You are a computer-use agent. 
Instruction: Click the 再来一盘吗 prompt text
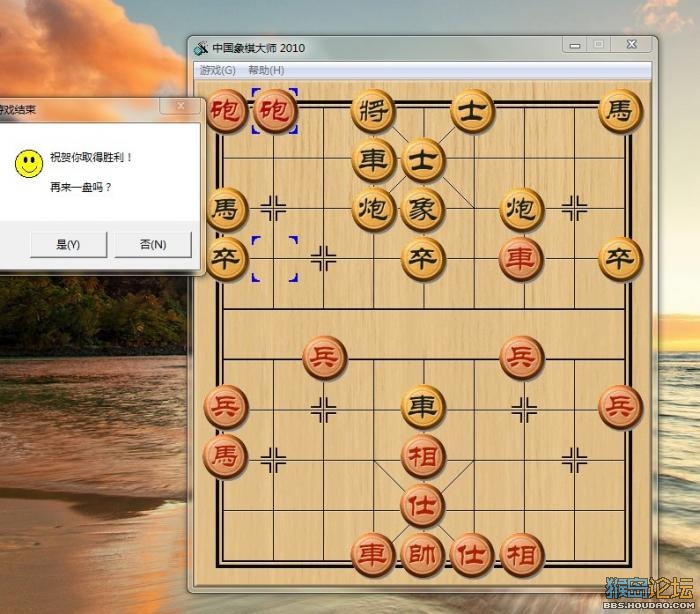coord(80,188)
